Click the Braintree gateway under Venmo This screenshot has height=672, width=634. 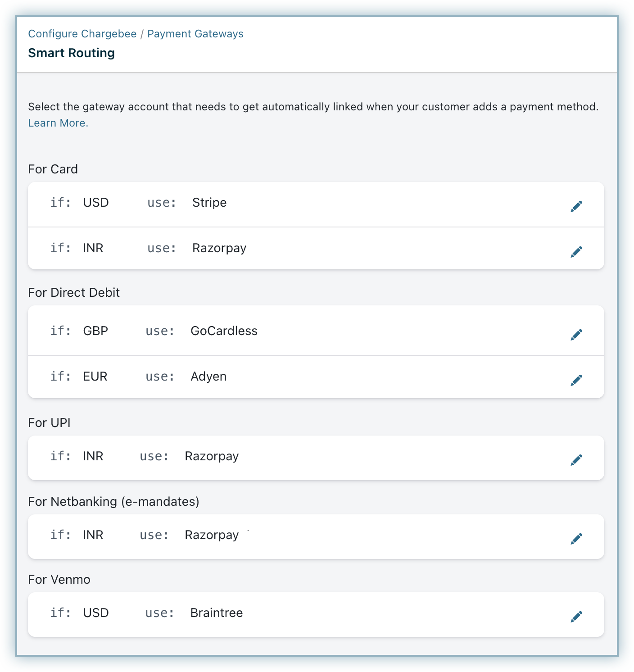[216, 613]
